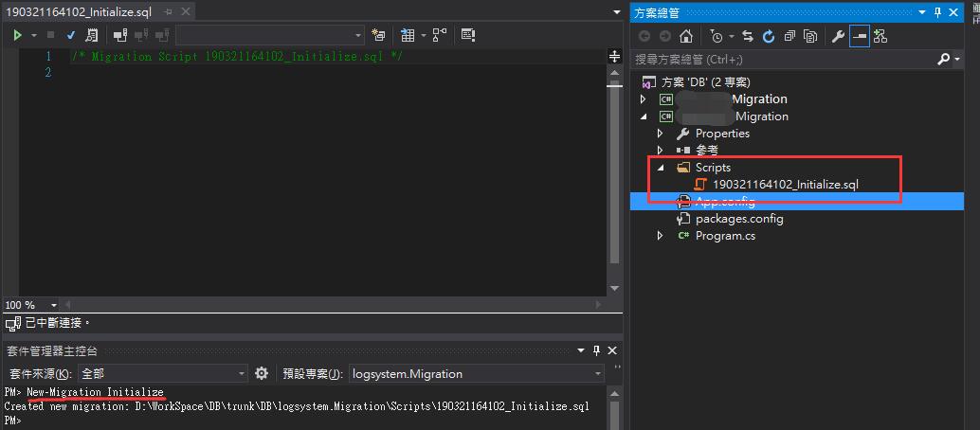Image resolution: width=980 pixels, height=430 pixels.
Task: Click the 已中斷連接 connection status
Action: [47, 323]
